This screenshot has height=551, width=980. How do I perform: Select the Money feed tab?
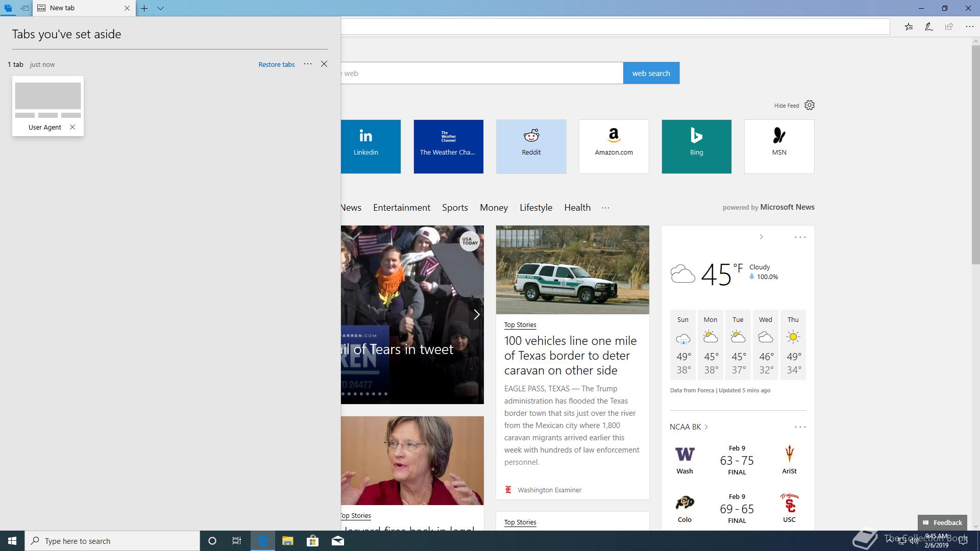[x=494, y=208]
